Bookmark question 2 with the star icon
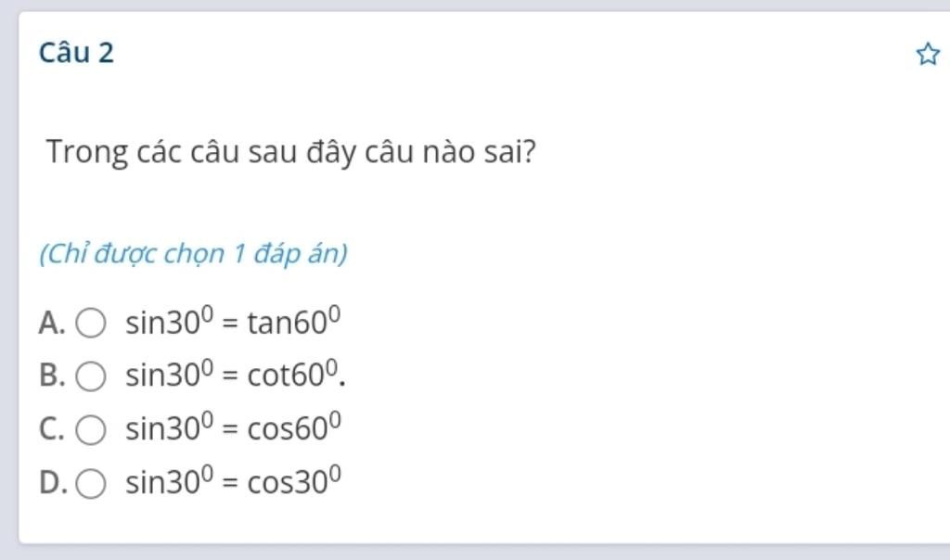Image resolution: width=950 pixels, height=560 pixels. click(x=927, y=55)
